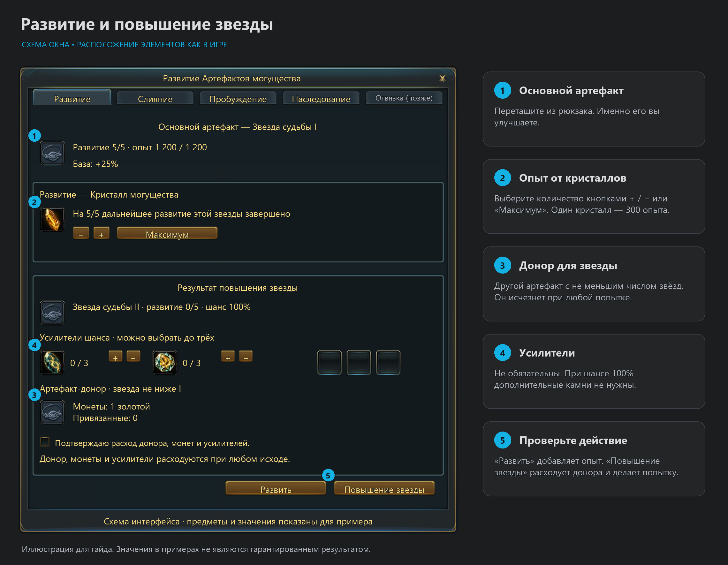Image resolution: width=728 pixels, height=565 pixels.
Task: Select the second orange chance booster stone icon
Action: [x=165, y=363]
